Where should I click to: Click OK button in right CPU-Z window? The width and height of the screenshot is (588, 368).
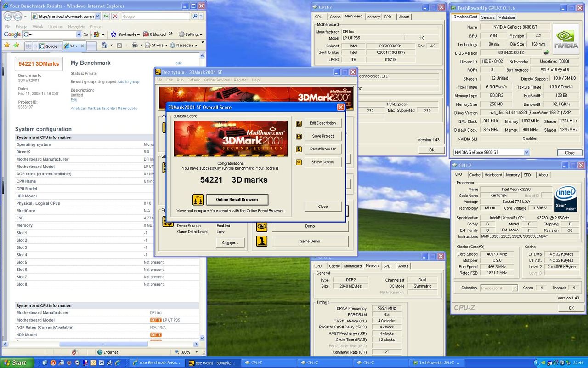pyautogui.click(x=571, y=308)
